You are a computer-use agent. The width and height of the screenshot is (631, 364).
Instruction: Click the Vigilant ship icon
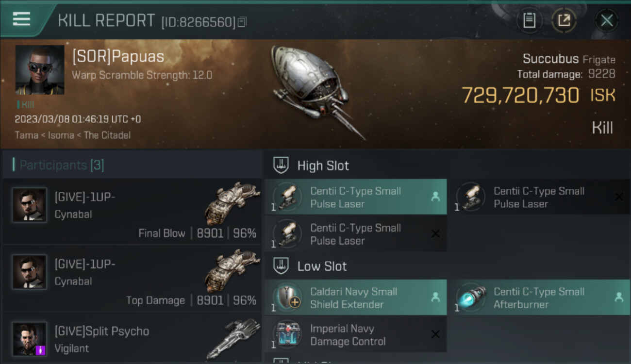(x=234, y=338)
